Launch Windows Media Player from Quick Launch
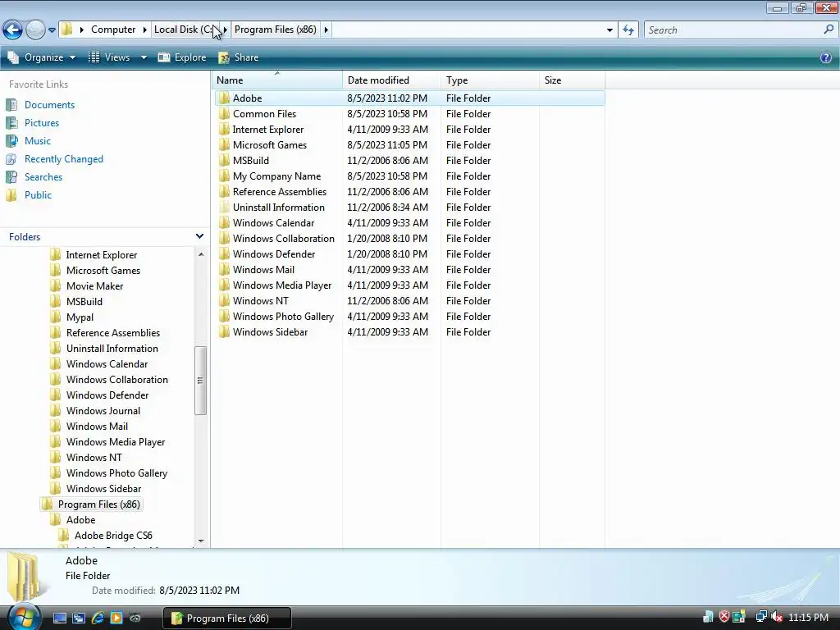 (x=116, y=619)
